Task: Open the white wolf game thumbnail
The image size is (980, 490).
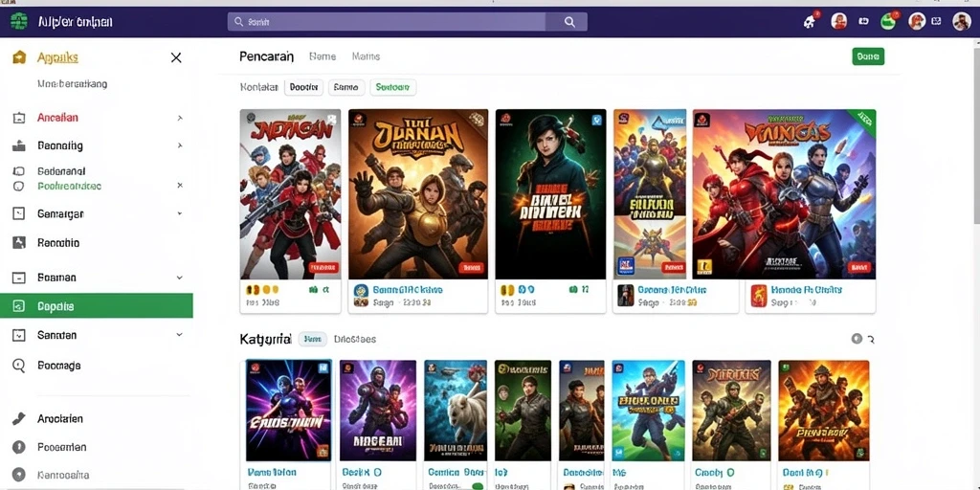Action: [x=456, y=410]
